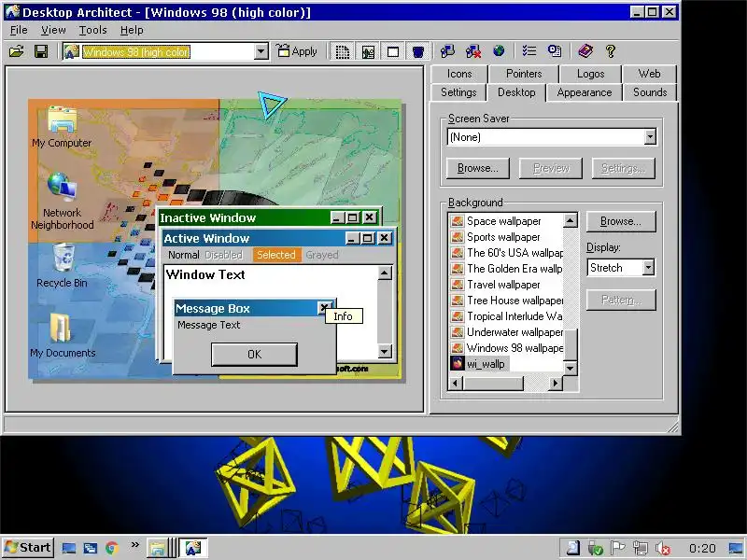
Task: Expand the Display dropdown showing Stretch
Action: pos(648,268)
